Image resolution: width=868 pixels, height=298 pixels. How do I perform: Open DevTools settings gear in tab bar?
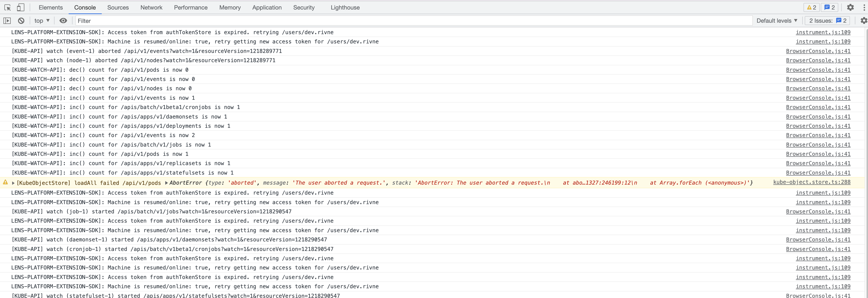click(x=850, y=7)
